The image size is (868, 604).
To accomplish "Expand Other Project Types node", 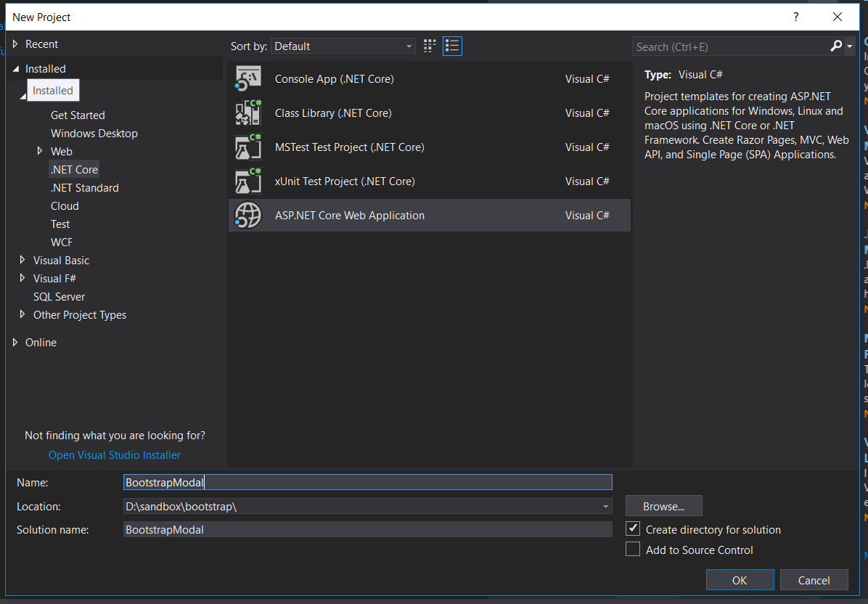I will pyautogui.click(x=22, y=314).
